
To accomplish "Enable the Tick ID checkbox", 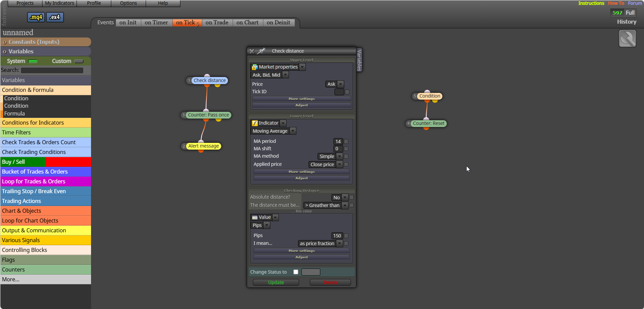I will point(347,92).
